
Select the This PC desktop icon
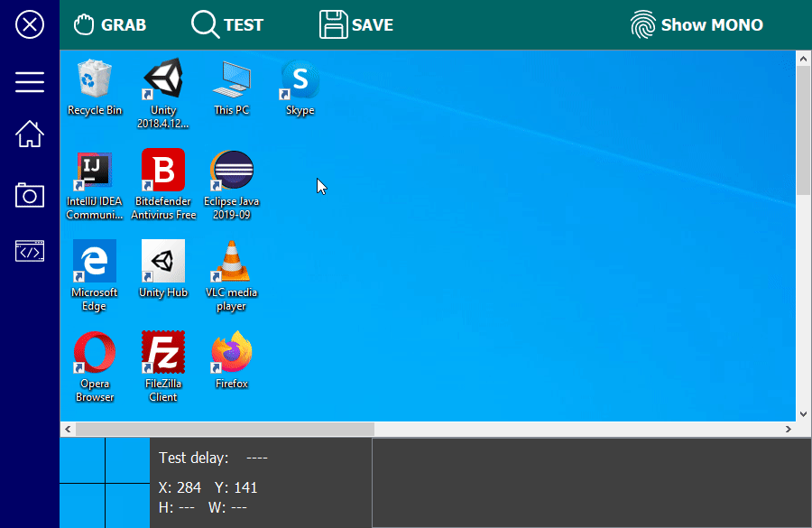[x=232, y=88]
